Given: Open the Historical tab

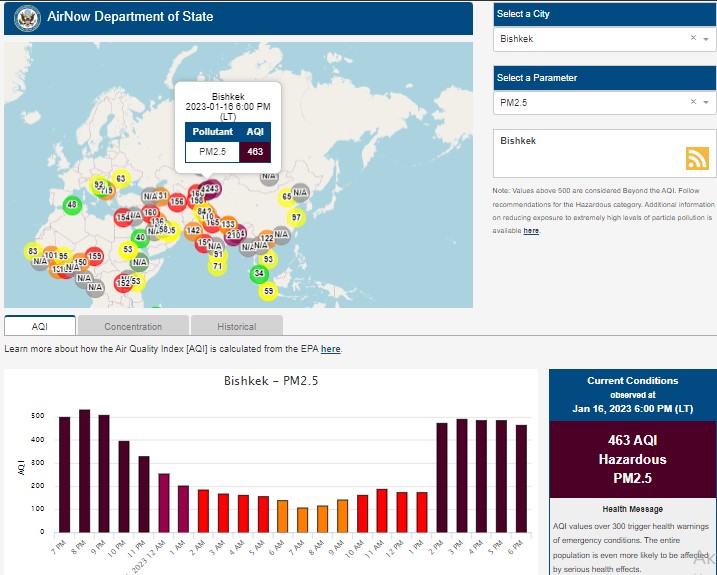Looking at the screenshot, I should (x=236, y=326).
